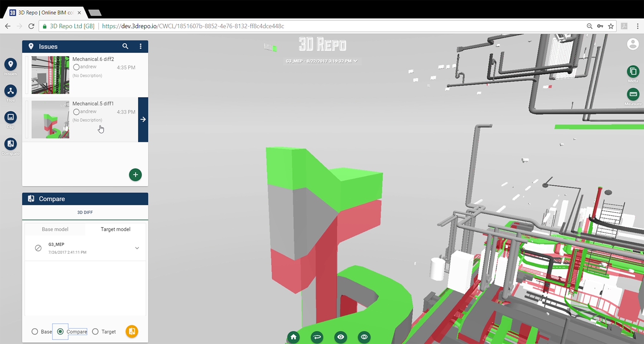Viewport: 644px width, 344px height.
Task: Open Mechanical.6 diff2 thumbnail
Action: (50, 75)
